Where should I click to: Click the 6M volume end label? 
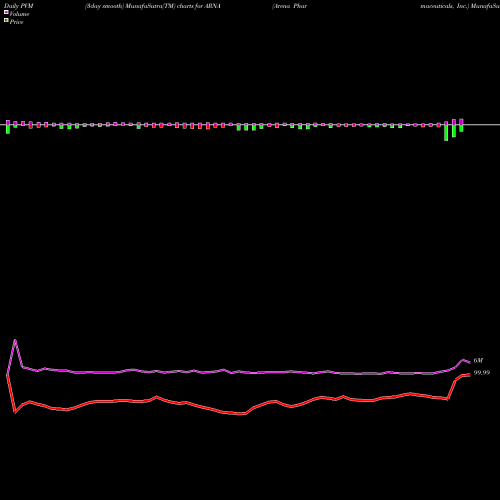pos(478,360)
